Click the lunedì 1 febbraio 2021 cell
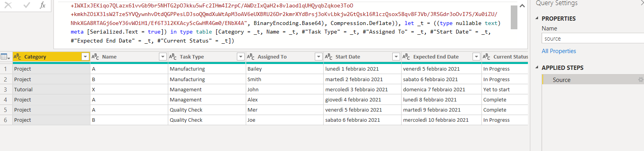The width and height of the screenshot is (644, 151). click(363, 69)
